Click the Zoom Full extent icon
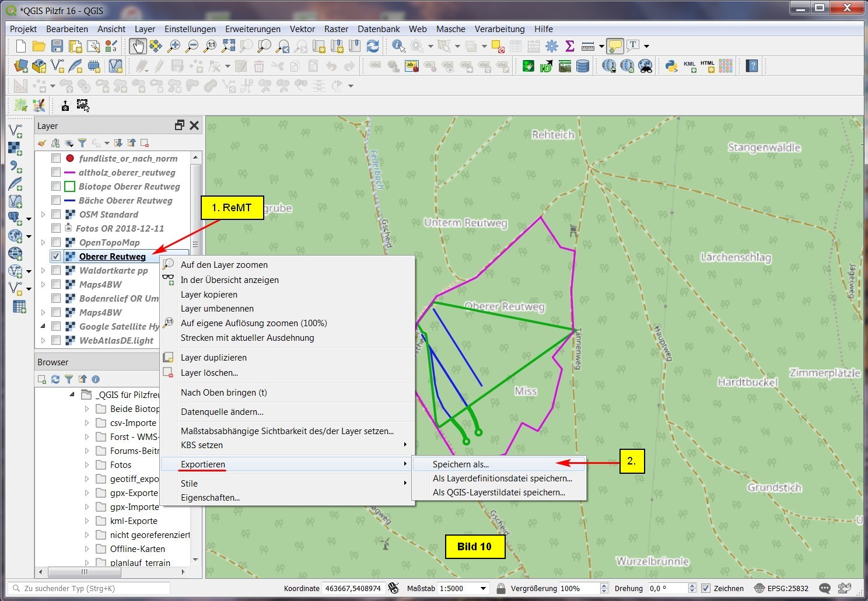Screen dimensions: 868x601 [x=229, y=46]
